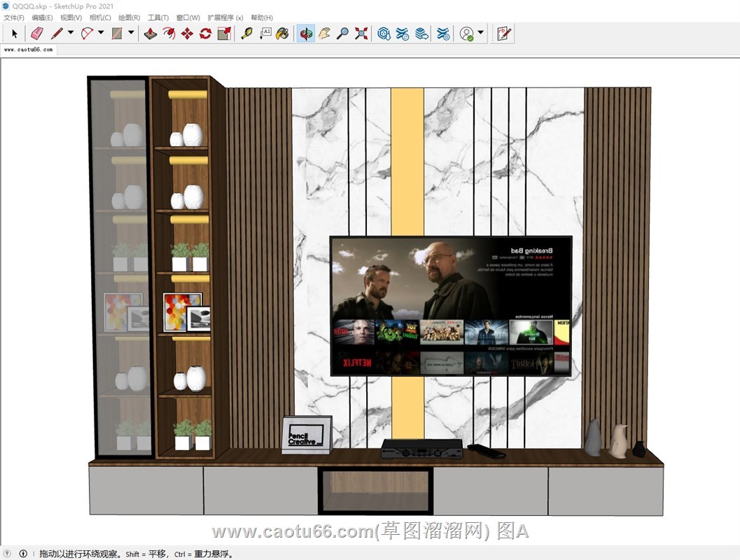Expand the Line tool dropdown arrow

[x=71, y=33]
